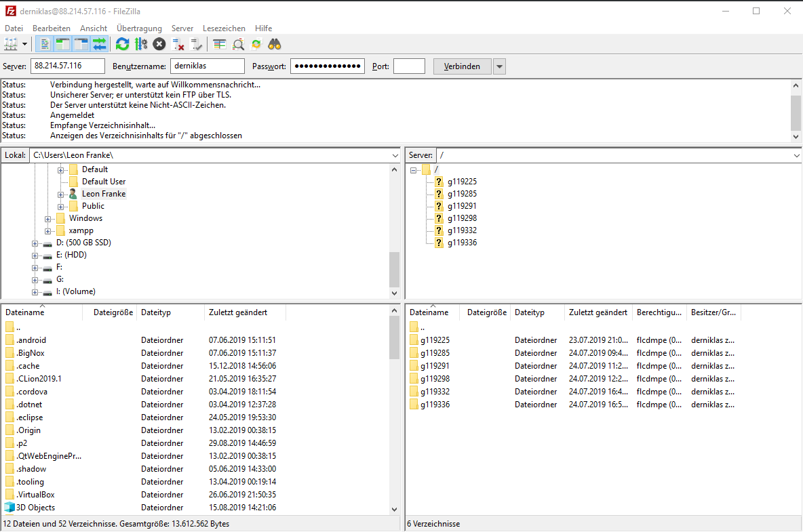Image resolution: width=803 pixels, height=532 pixels.
Task: Open the Verbinden history dropdown arrow
Action: [499, 66]
